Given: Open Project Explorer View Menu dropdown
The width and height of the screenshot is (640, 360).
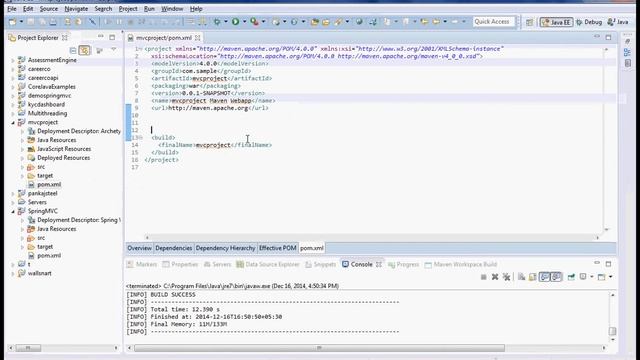Looking at the screenshot, I should click(x=114, y=50).
